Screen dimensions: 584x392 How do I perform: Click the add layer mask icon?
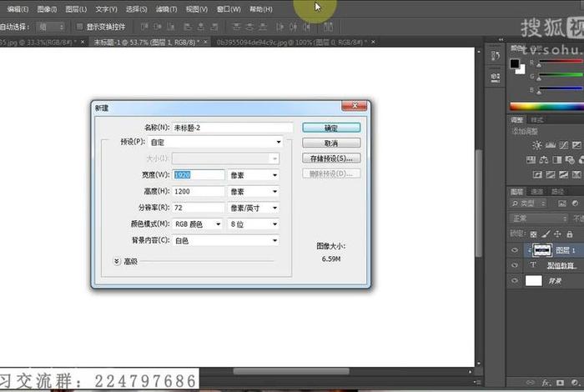tap(560, 382)
